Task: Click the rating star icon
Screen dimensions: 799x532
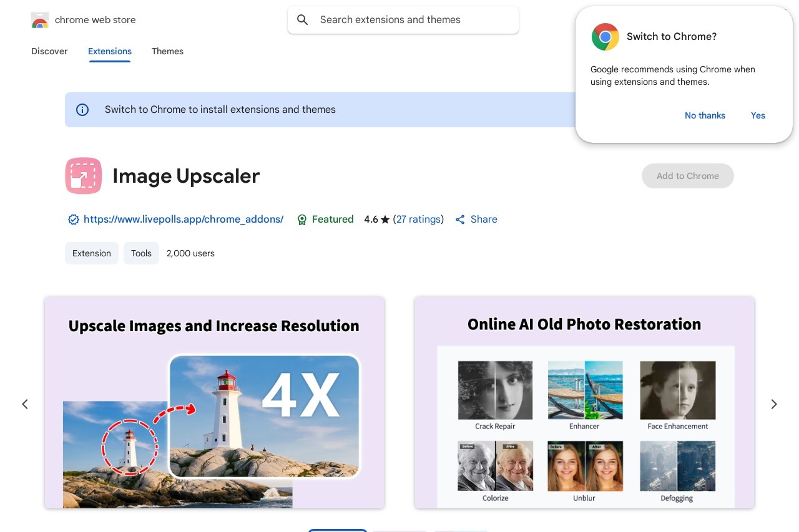Action: click(385, 220)
